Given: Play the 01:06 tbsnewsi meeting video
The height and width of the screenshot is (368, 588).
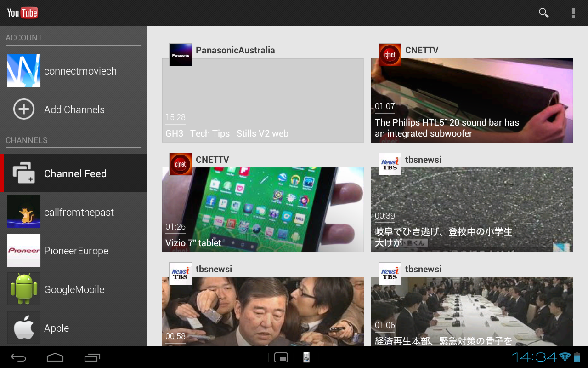Looking at the screenshot, I should (x=472, y=311).
